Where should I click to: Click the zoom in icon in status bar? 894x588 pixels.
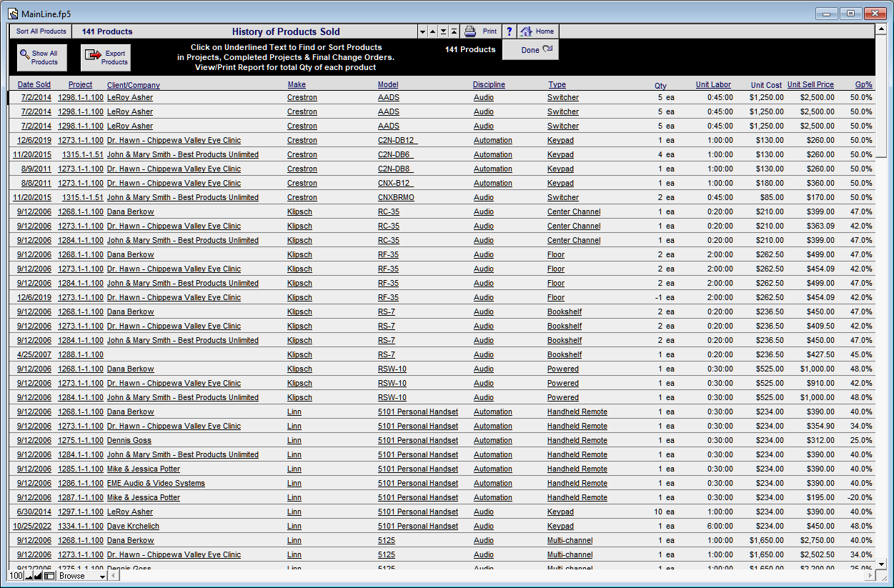(x=39, y=576)
